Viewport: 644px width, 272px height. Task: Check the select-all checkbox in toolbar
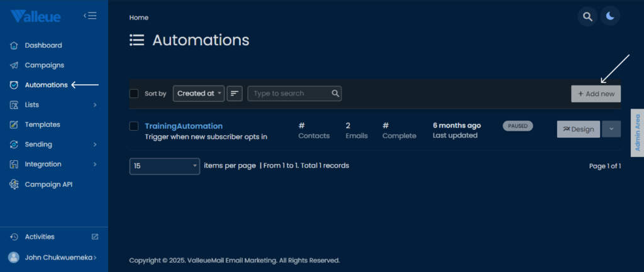[134, 94]
